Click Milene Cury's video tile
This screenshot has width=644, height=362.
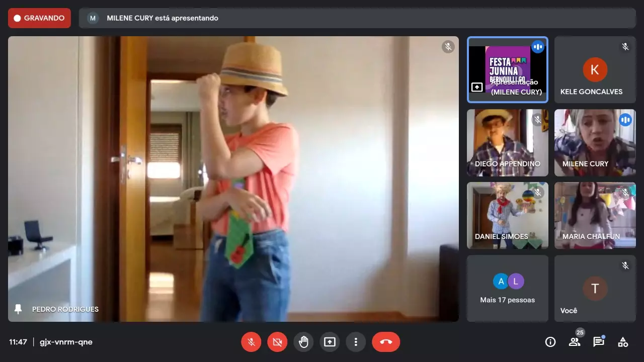click(595, 143)
